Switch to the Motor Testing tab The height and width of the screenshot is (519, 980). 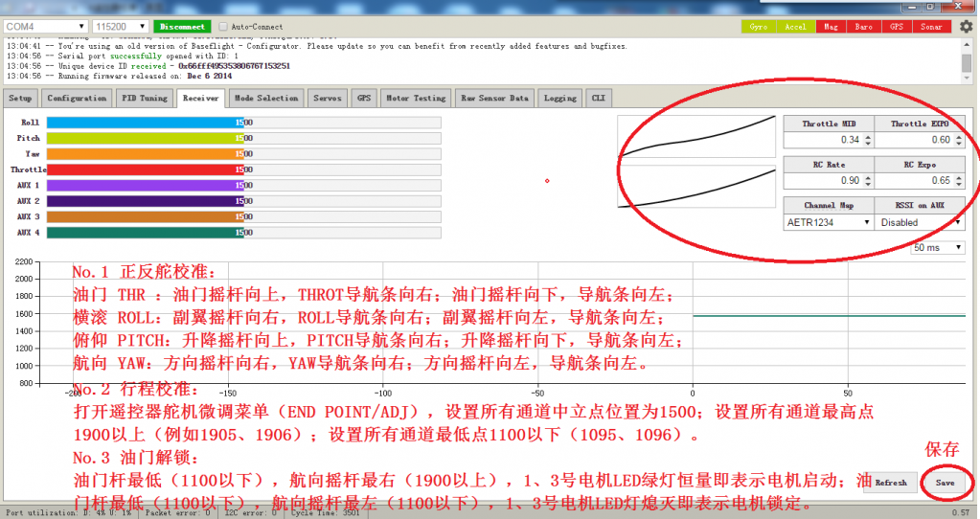tap(416, 98)
